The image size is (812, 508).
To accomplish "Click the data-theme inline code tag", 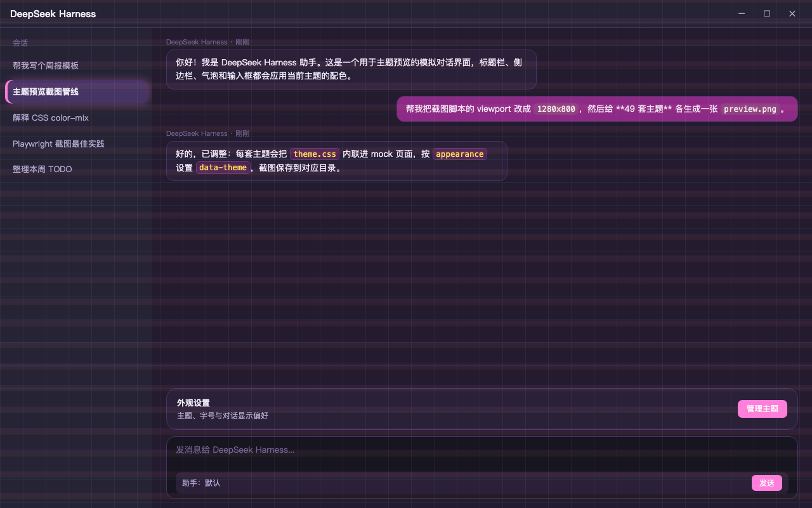I will pos(223,168).
